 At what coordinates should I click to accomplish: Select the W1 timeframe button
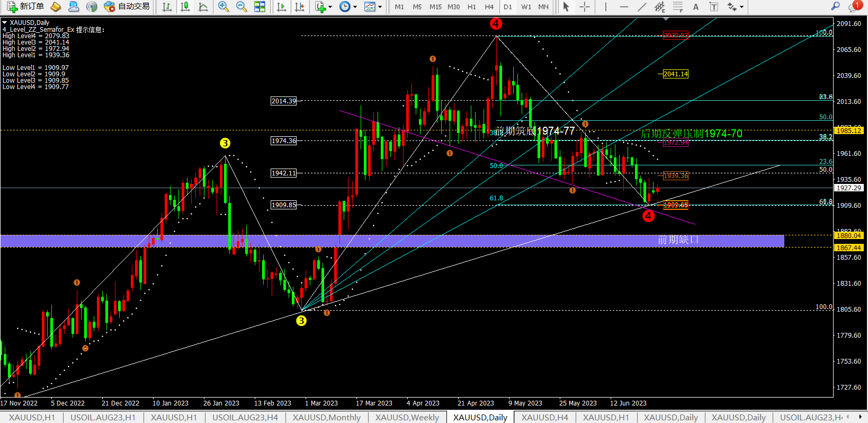coord(526,7)
